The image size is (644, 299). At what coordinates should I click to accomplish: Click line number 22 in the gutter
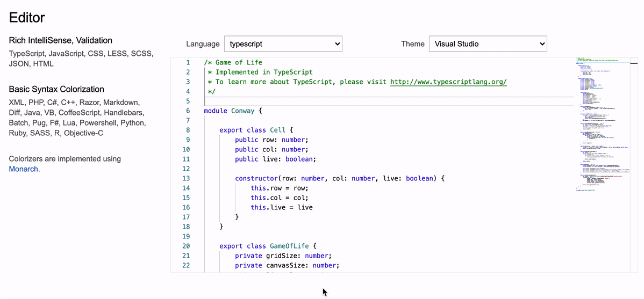click(x=186, y=265)
